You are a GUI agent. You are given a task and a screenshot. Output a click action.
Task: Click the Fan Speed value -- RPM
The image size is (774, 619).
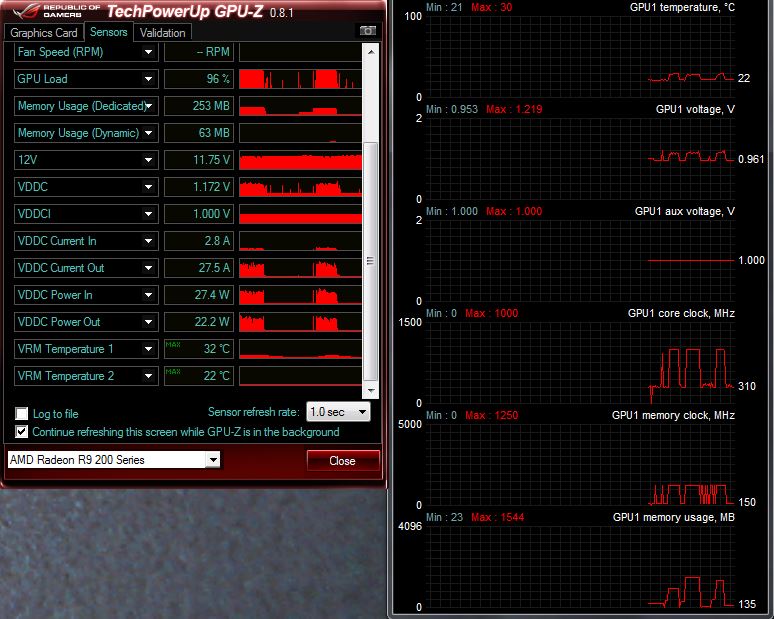click(x=199, y=52)
